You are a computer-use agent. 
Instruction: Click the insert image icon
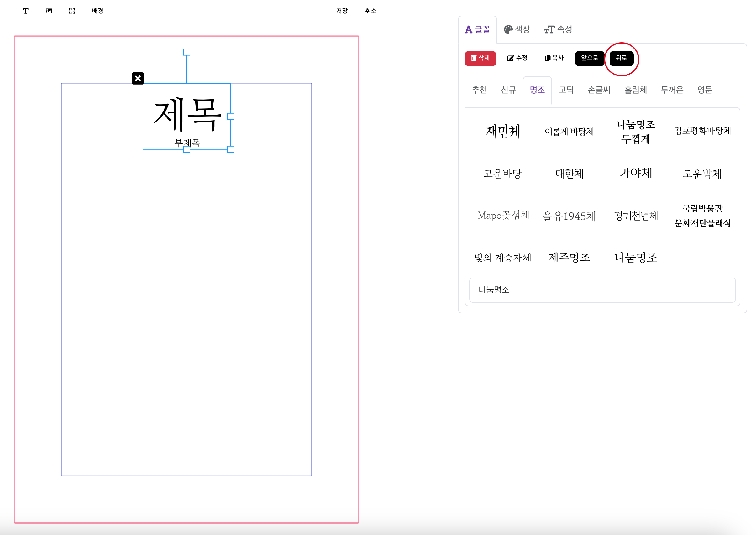point(49,11)
